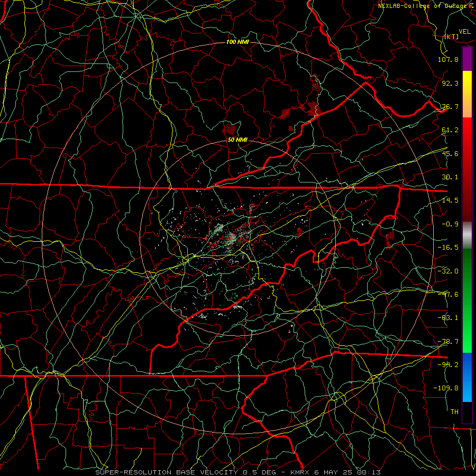The width and height of the screenshot is (476, 476).
Task: Click the 107.8 velocity scale value
Action: click(448, 59)
